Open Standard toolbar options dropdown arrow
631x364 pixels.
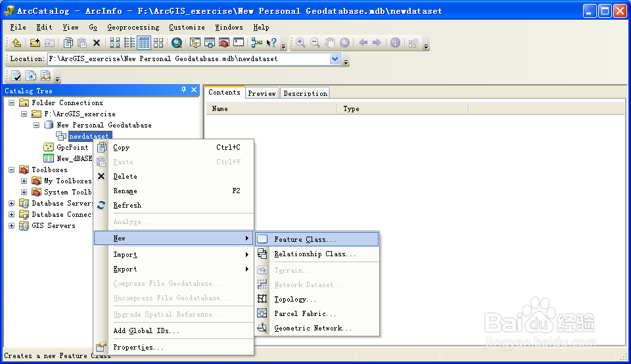(284, 47)
